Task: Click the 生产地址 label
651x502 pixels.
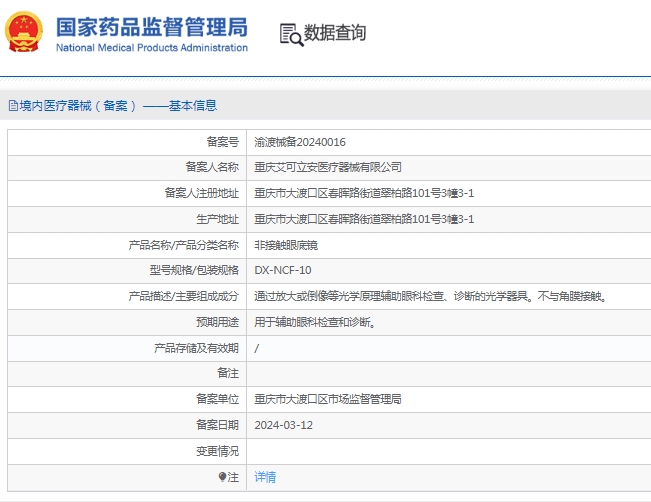Action: coord(218,219)
